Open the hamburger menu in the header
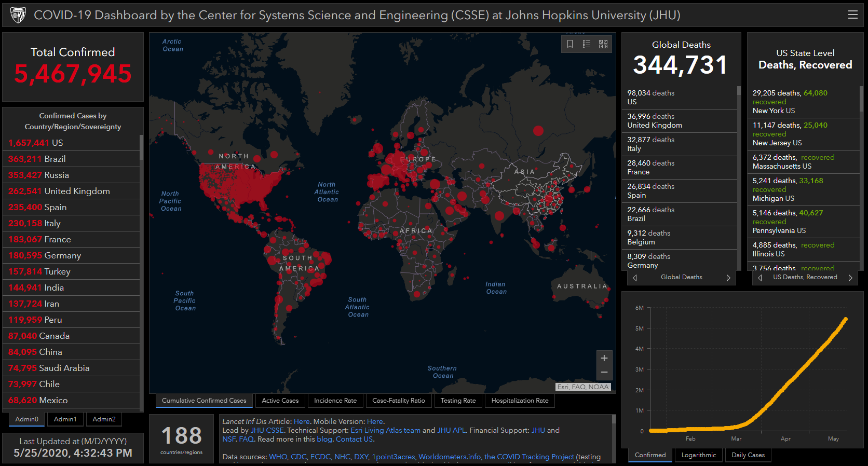 [852, 15]
